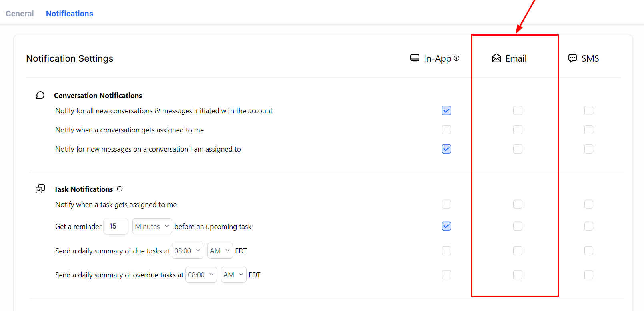Screen dimensions: 644x311
Task: Click the Email envelope icon
Action: (496, 58)
